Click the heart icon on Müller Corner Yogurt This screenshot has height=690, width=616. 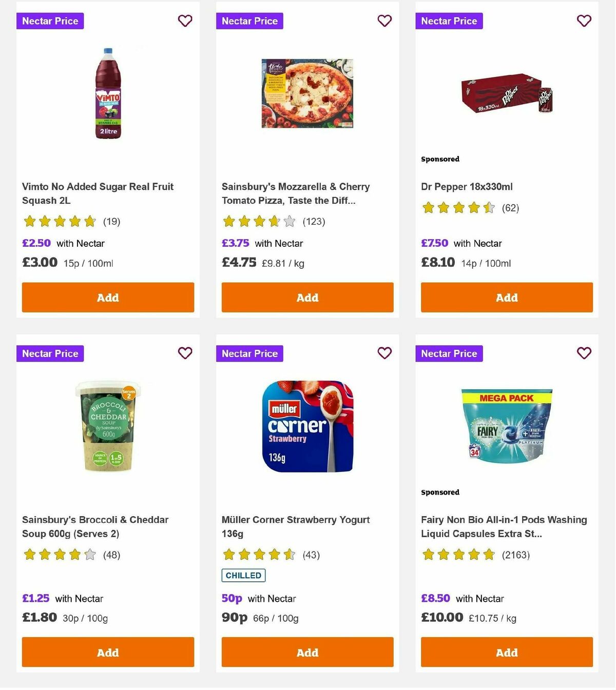click(x=384, y=353)
